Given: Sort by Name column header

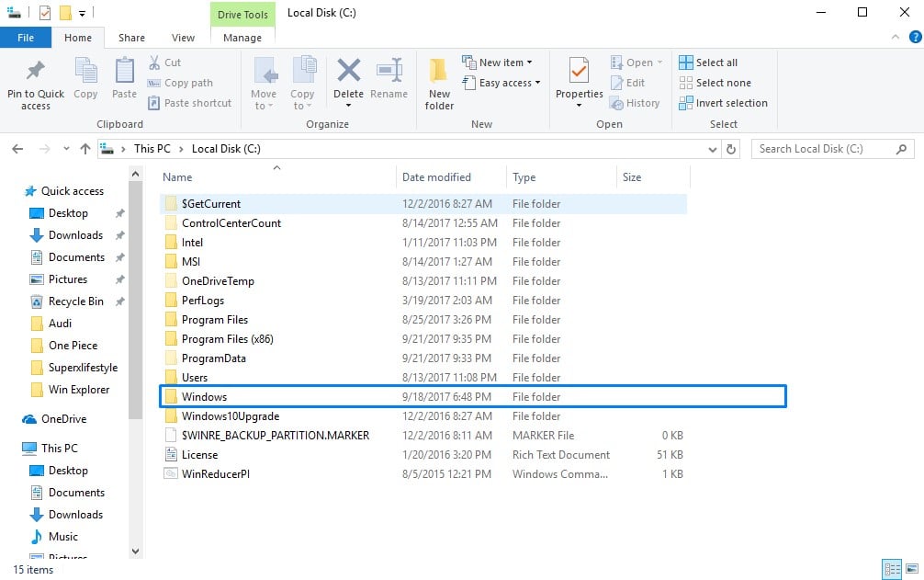Looking at the screenshot, I should [277, 176].
